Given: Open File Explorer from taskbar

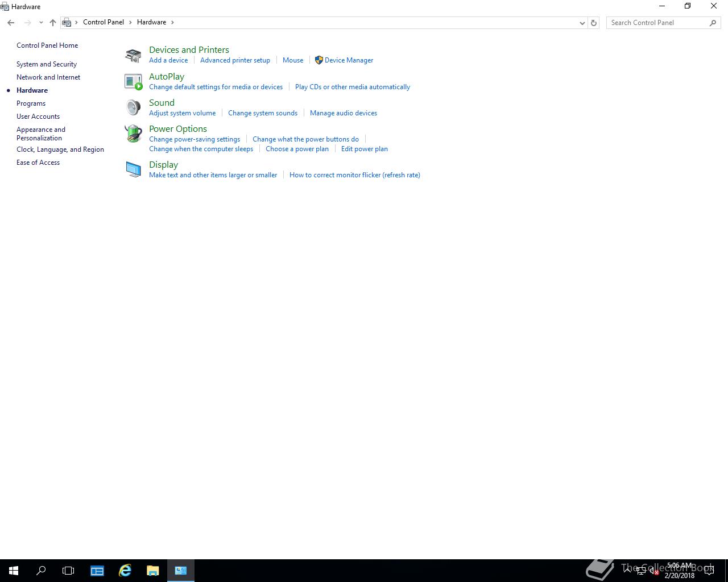Looking at the screenshot, I should pos(153,571).
